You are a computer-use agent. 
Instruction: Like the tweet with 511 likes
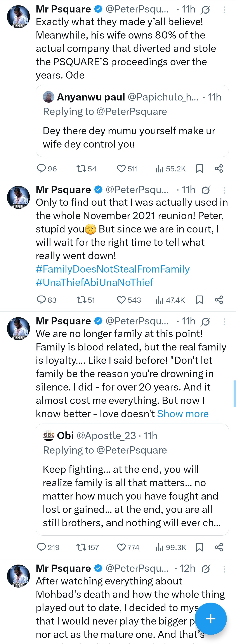(x=121, y=169)
